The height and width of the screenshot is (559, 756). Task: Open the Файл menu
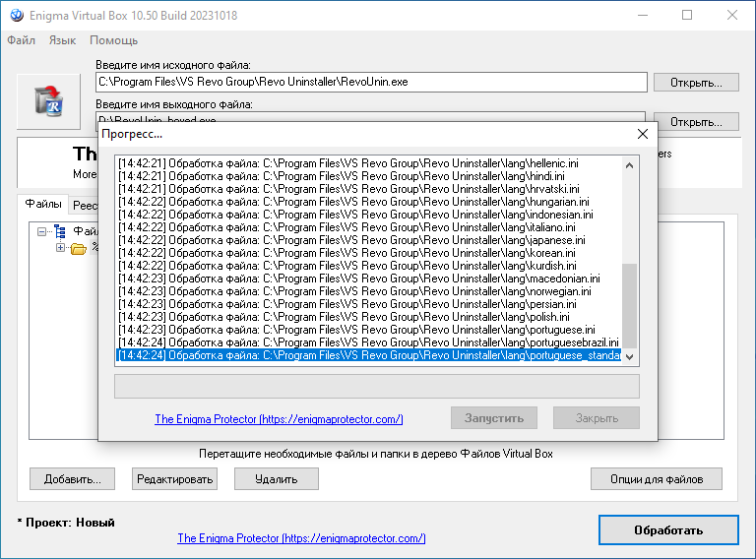click(x=22, y=40)
